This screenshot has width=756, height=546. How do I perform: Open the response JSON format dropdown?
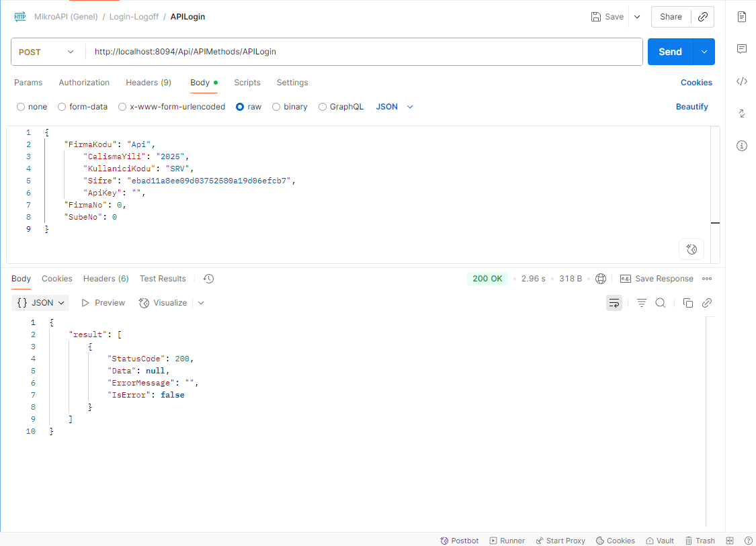[x=40, y=303]
